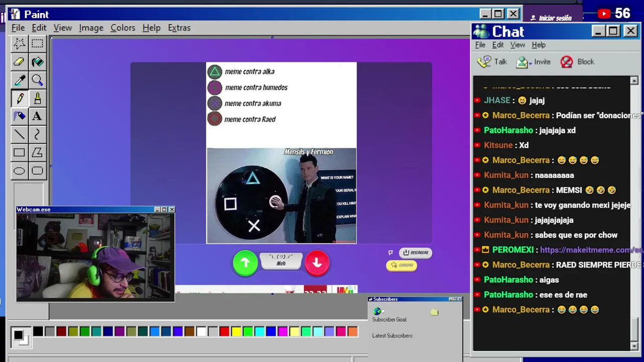Choose the circle option 'meme contra humedos'
Viewport: 644px width, 362px height.
click(x=248, y=87)
